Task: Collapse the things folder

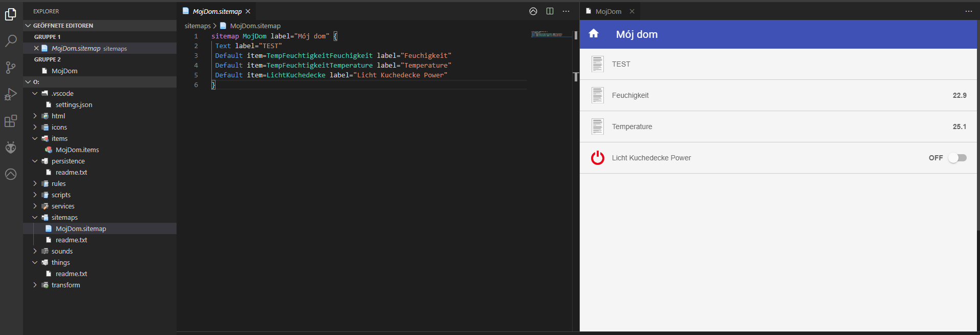Action: click(x=35, y=262)
